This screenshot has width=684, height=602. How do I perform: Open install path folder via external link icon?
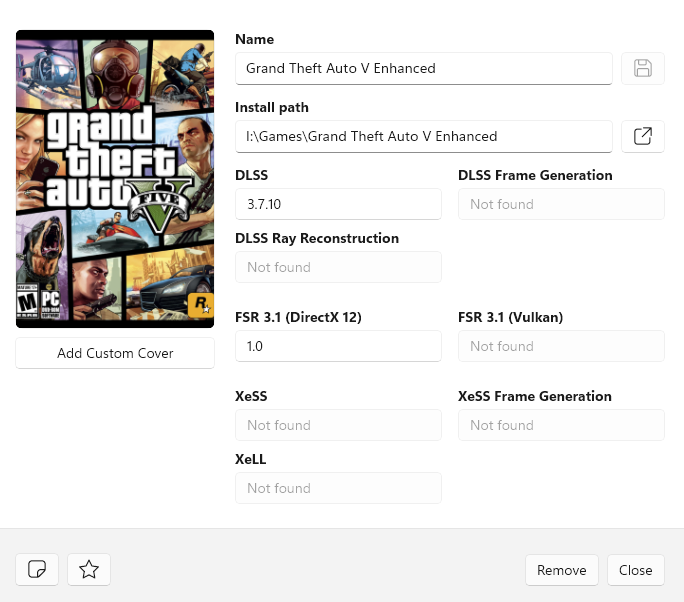(643, 136)
